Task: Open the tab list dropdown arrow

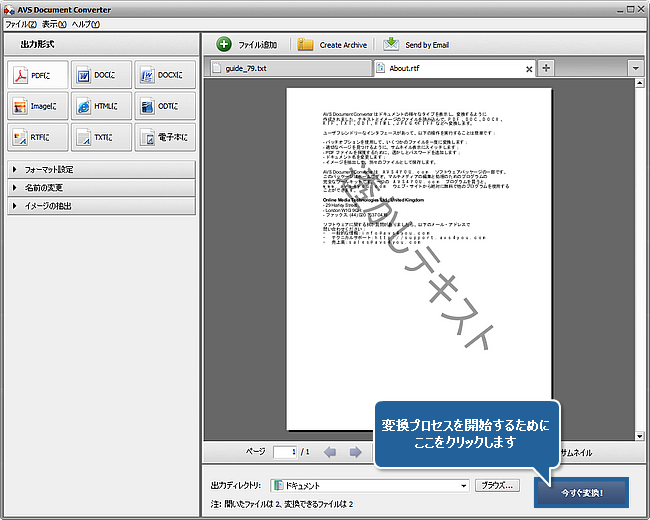Action: tap(635, 68)
